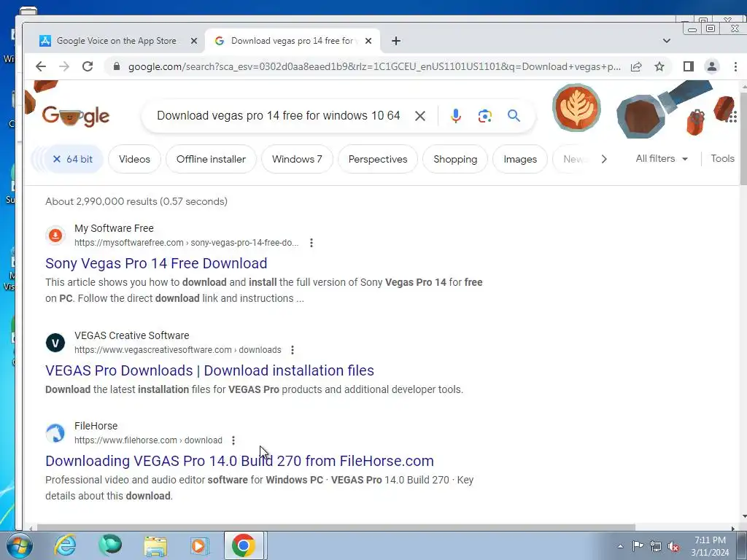This screenshot has height=560, width=747.
Task: Filter results by Videos
Action: pos(134,159)
